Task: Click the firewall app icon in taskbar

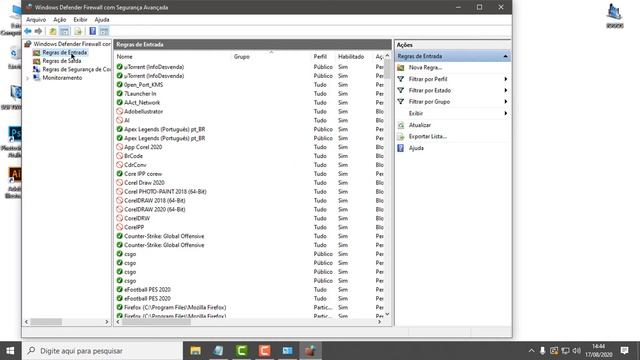Action: point(310,351)
